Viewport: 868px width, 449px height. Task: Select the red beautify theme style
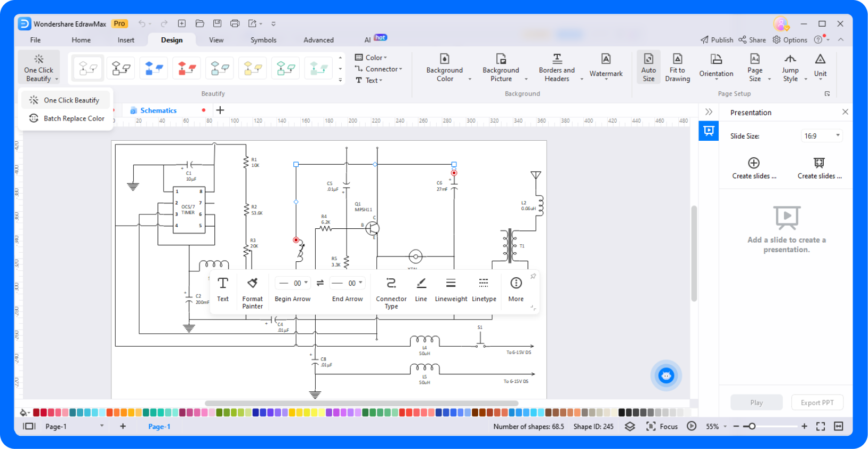[x=187, y=68]
